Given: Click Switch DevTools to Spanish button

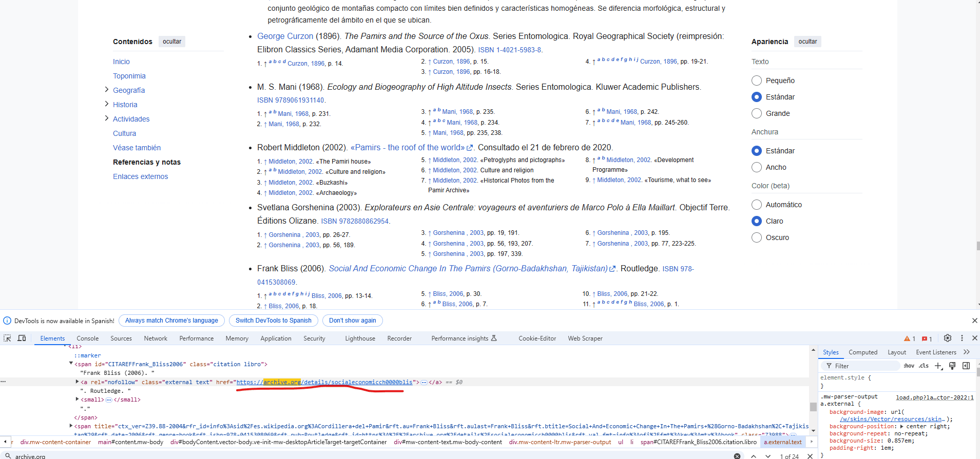Looking at the screenshot, I should point(273,321).
